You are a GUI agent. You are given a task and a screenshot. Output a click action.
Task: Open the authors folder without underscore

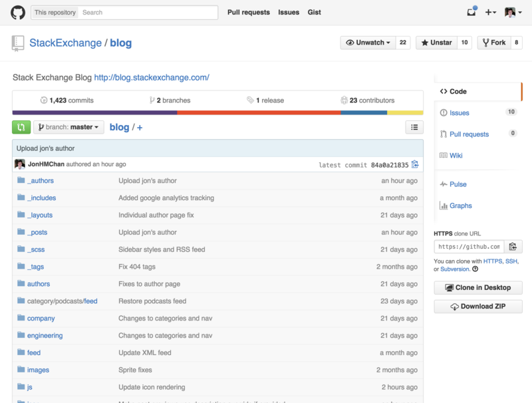(x=39, y=284)
